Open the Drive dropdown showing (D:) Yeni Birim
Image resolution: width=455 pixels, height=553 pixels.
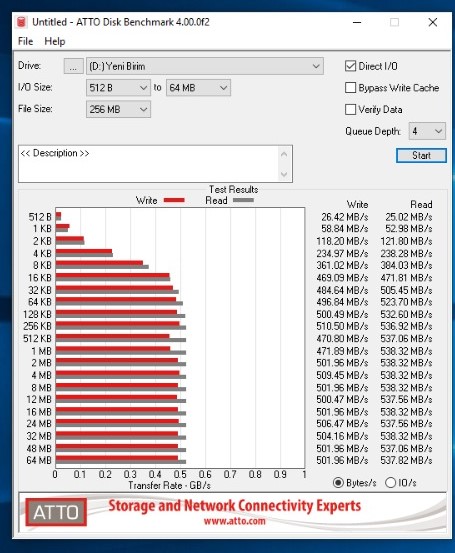pyautogui.click(x=205, y=66)
